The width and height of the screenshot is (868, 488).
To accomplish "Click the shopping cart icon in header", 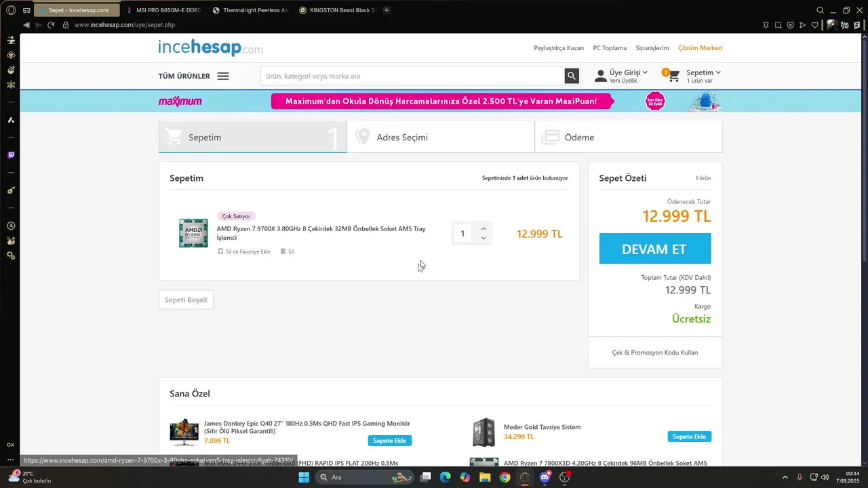I will 672,75.
